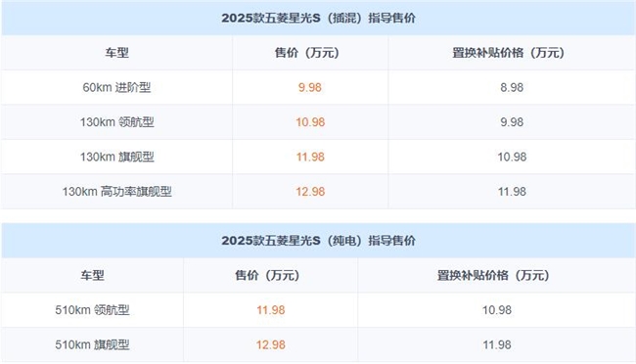
Task: Click the 12.98 price for 130km 高功率旗舰型
Action: click(310, 192)
